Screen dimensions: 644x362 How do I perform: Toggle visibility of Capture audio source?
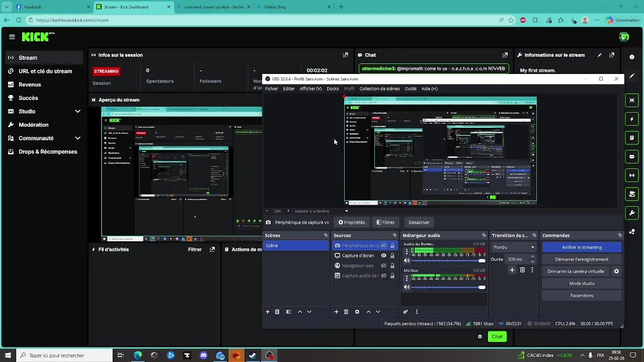[x=383, y=276]
